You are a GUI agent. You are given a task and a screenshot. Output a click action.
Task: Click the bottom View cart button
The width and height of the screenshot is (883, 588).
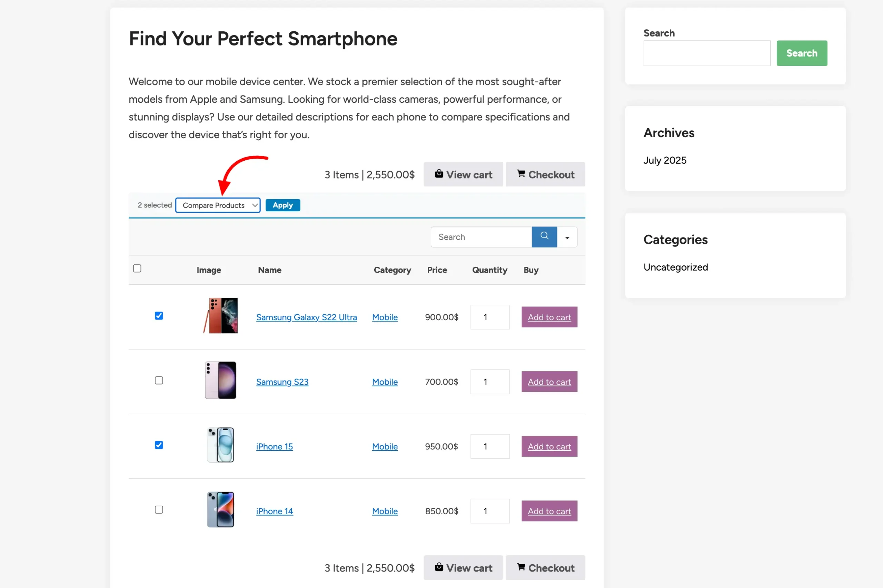[x=463, y=568]
